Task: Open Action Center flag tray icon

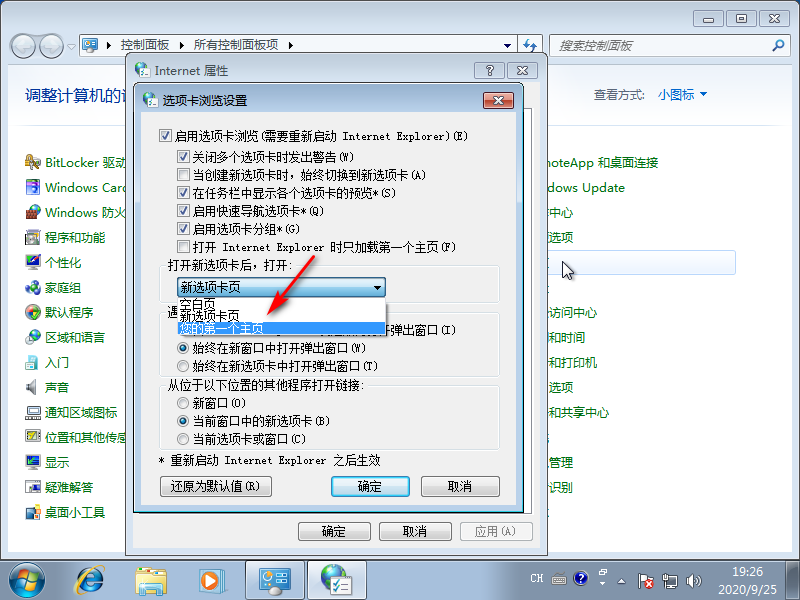Action: click(x=645, y=581)
